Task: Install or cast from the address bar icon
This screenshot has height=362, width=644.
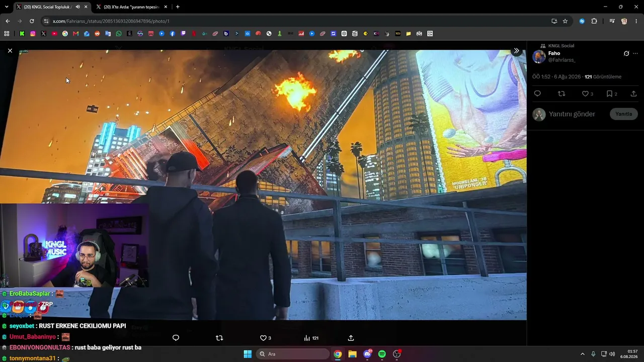Action: point(554,21)
